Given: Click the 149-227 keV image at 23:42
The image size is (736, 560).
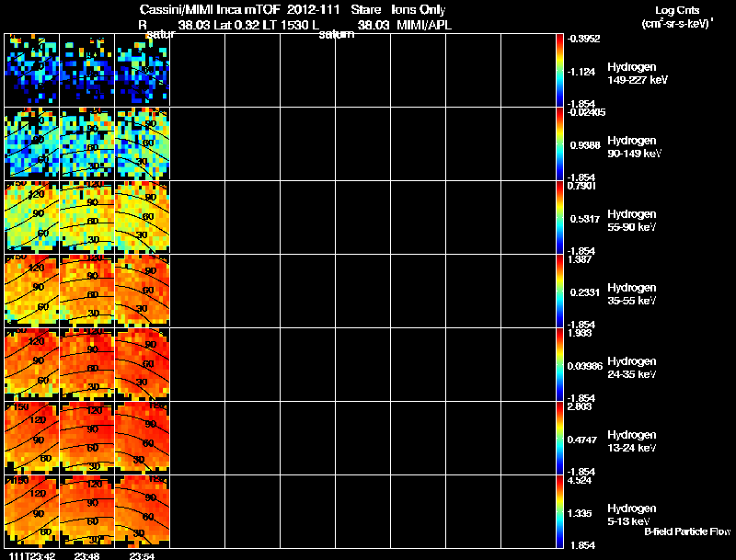Looking at the screenshot, I should tap(32, 70).
